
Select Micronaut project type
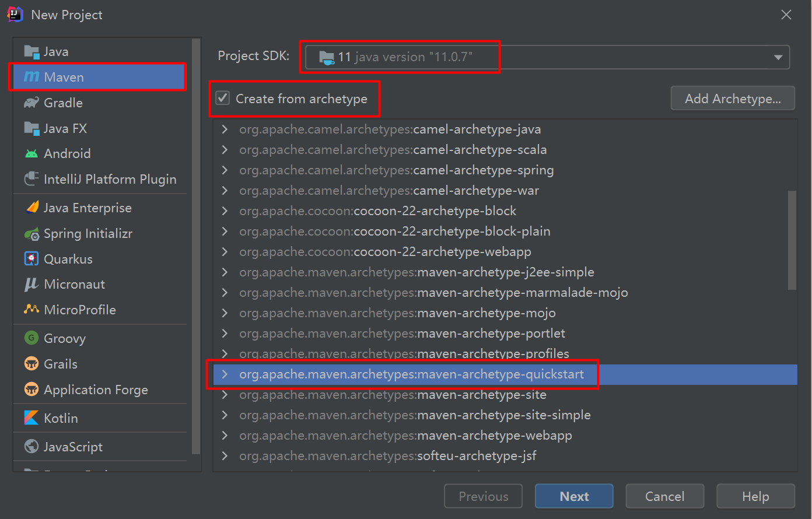pyautogui.click(x=99, y=284)
